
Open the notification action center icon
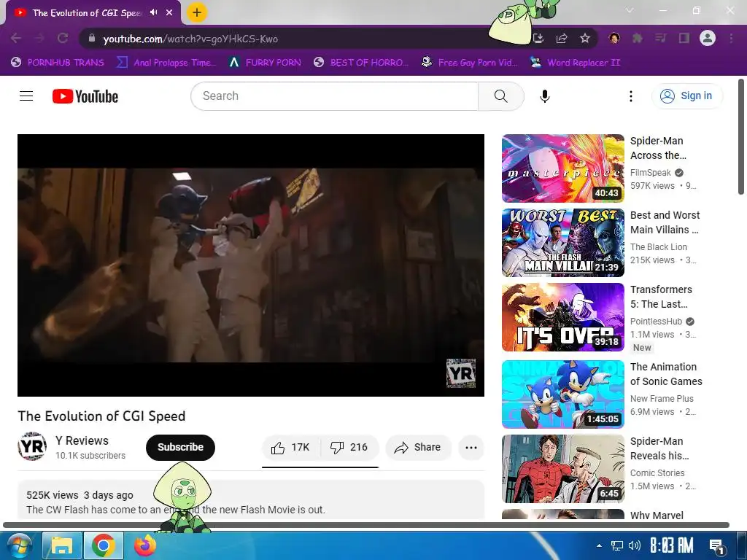(x=716, y=546)
